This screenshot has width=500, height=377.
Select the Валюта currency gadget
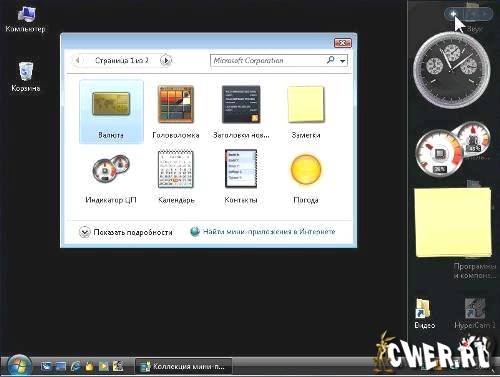click(111, 112)
